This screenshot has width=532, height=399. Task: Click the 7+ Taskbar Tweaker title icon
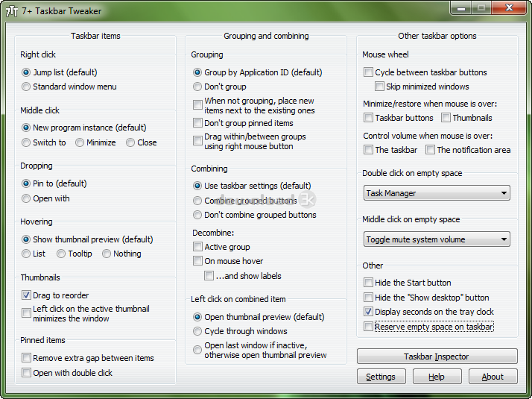click(x=13, y=11)
